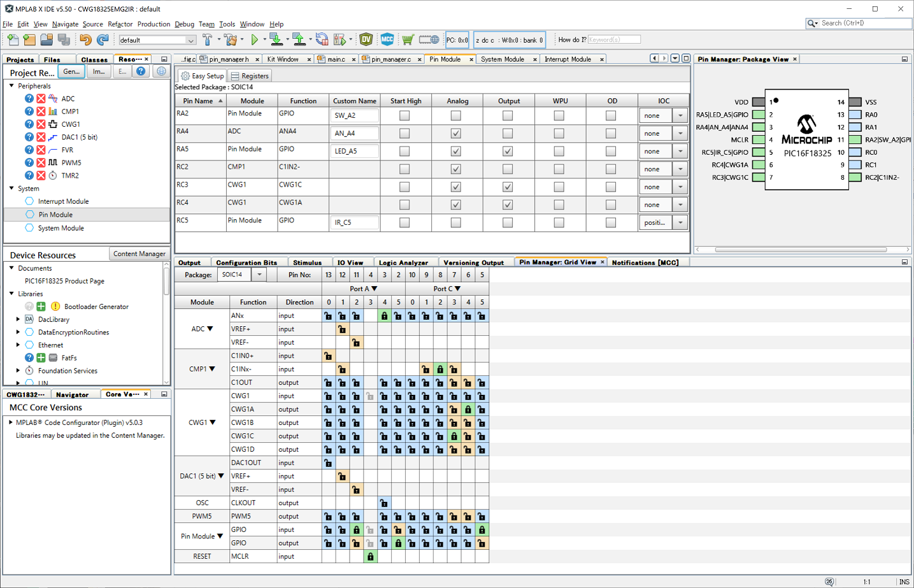Toggle Analog checkbox for RA4
Viewport: 914px width, 588px height.
[x=455, y=133]
